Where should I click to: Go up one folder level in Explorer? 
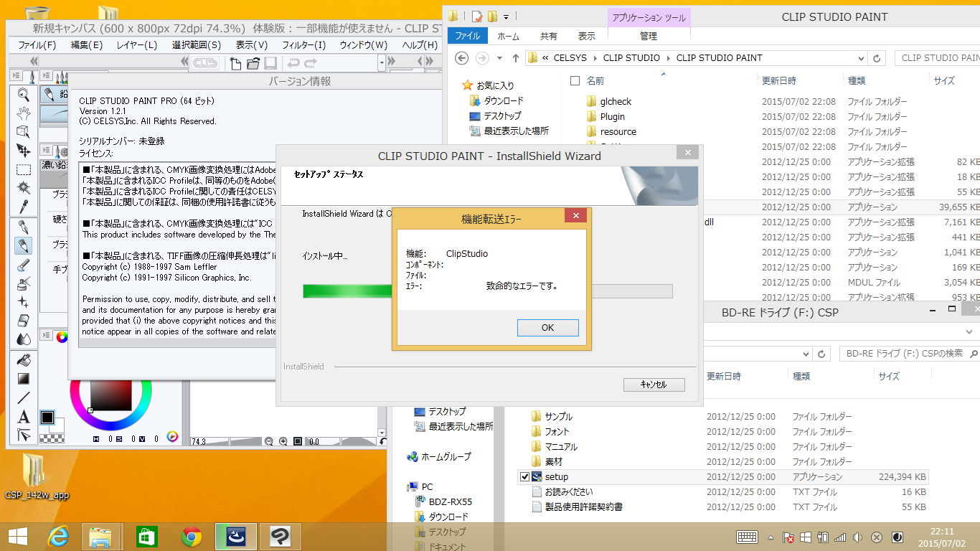[x=515, y=57]
